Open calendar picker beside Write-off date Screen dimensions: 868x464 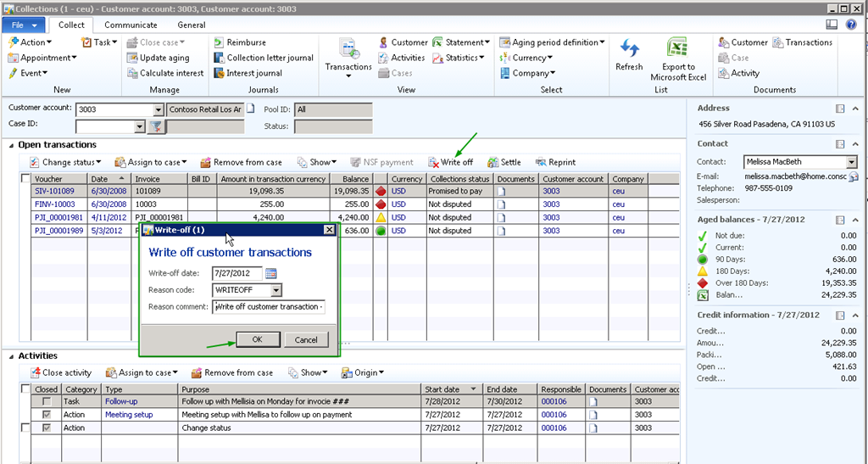point(271,273)
